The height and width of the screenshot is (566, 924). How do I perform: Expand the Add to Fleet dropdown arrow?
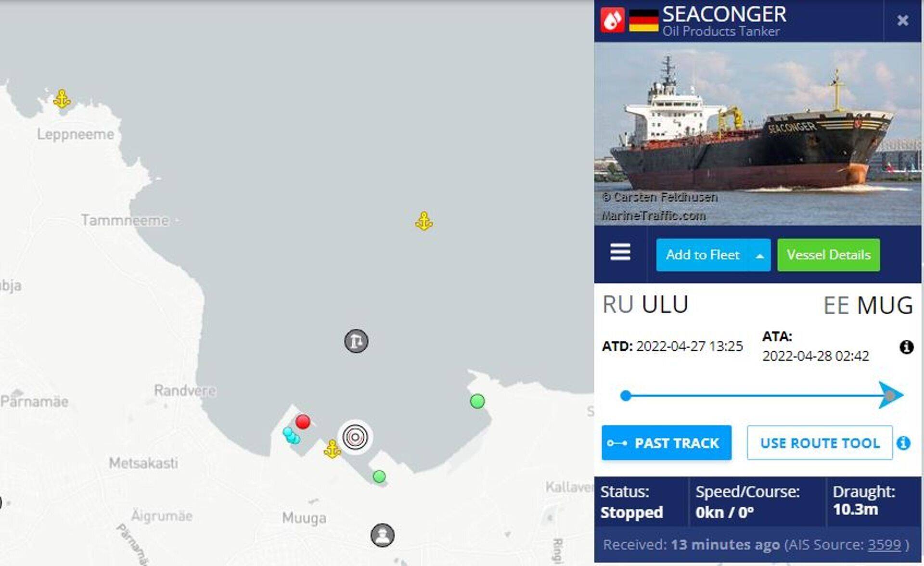pos(760,255)
